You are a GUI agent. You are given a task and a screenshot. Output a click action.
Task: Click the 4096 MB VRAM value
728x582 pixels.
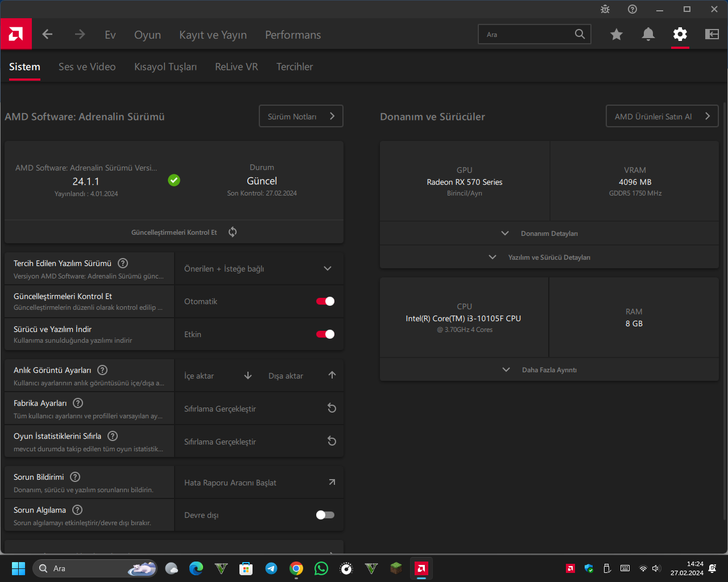pyautogui.click(x=635, y=182)
